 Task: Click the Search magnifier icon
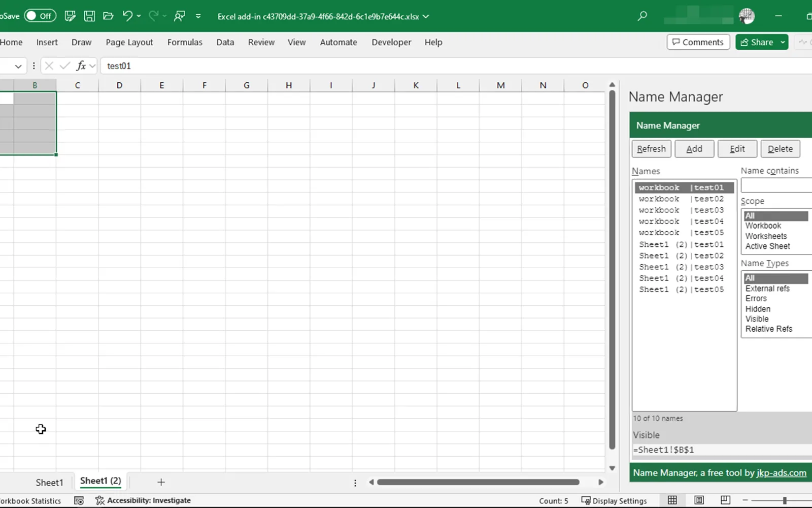642,16
